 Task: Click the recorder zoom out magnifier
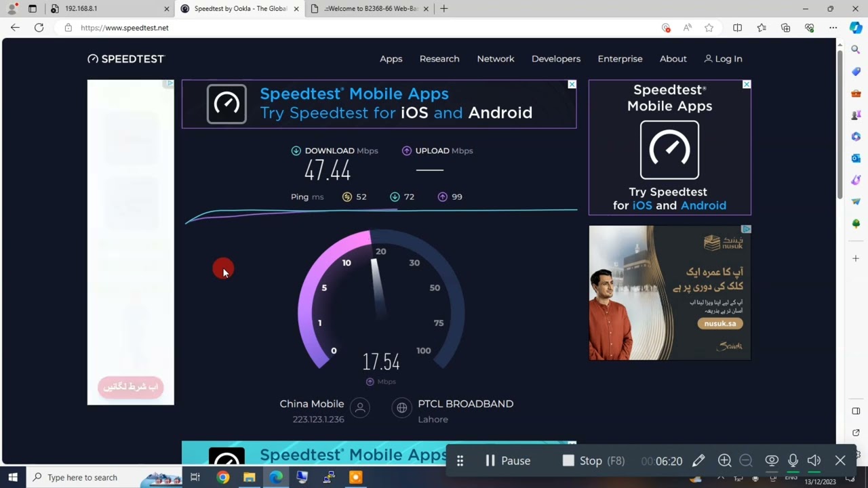pos(746,461)
